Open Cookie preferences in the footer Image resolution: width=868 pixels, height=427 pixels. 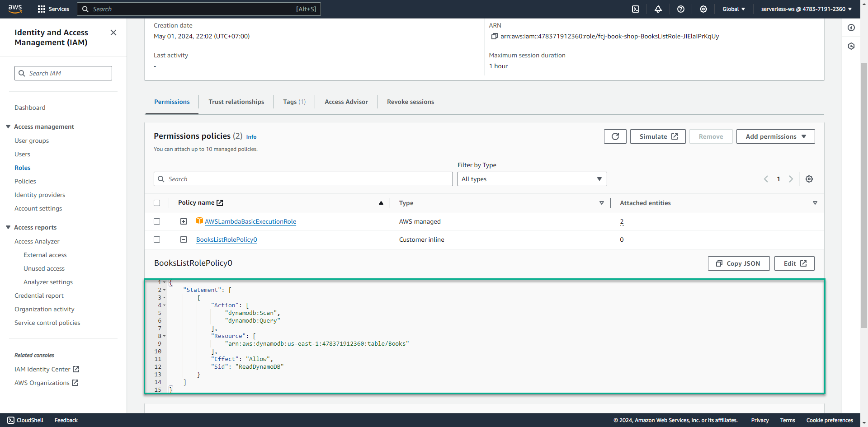click(x=830, y=420)
